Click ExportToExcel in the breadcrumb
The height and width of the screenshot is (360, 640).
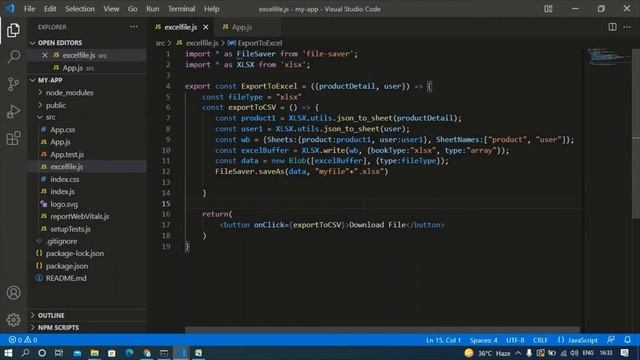260,43
